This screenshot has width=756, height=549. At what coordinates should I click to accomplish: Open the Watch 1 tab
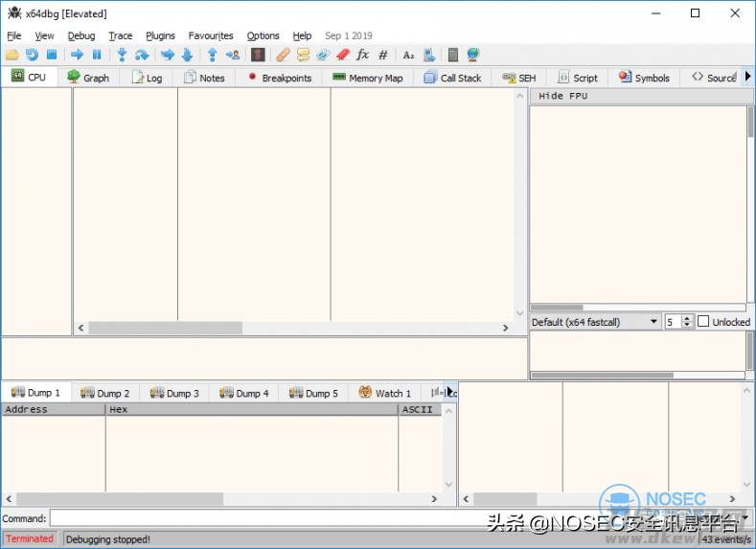385,394
